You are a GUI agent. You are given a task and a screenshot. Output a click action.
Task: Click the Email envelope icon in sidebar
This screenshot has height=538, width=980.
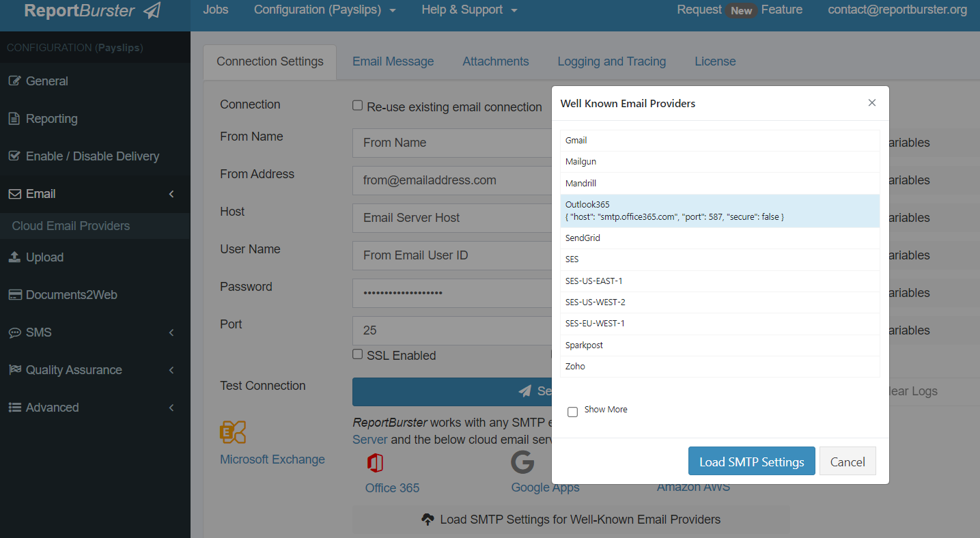[x=14, y=194]
